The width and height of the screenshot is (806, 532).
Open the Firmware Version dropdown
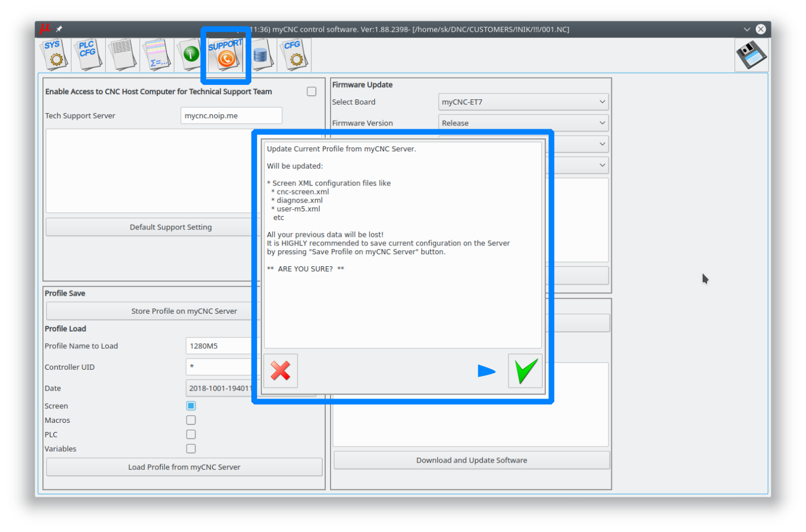point(523,123)
